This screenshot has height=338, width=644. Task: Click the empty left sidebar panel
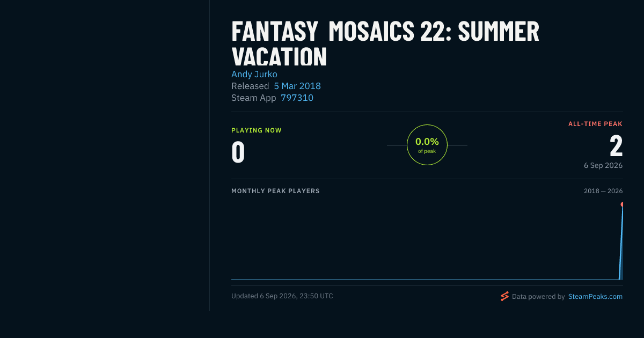pos(105,156)
